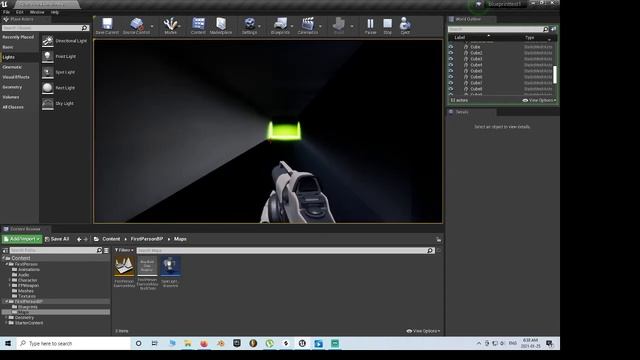Toggle visibility of Cube5 actor
Image resolution: width=640 pixels, height=360 pixels.
coord(451,71)
